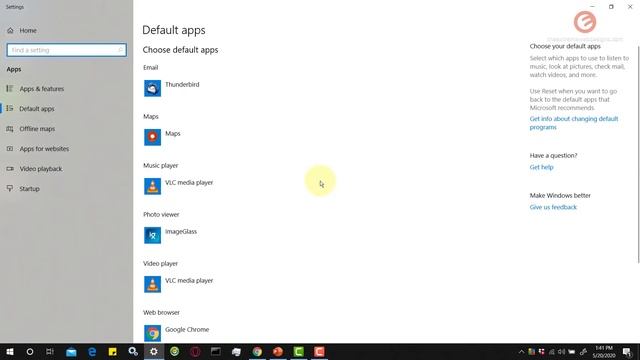Open the Windows Start menu
The width and height of the screenshot is (640, 360).
10,351
